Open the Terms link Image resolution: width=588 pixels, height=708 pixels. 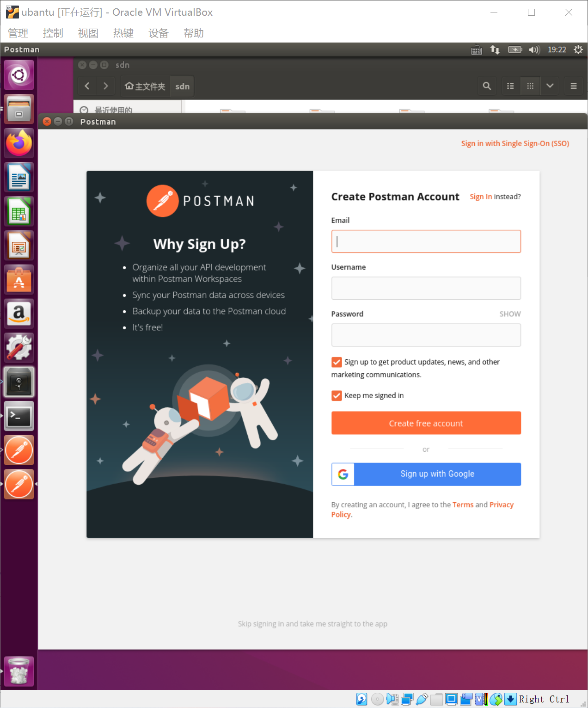click(463, 505)
